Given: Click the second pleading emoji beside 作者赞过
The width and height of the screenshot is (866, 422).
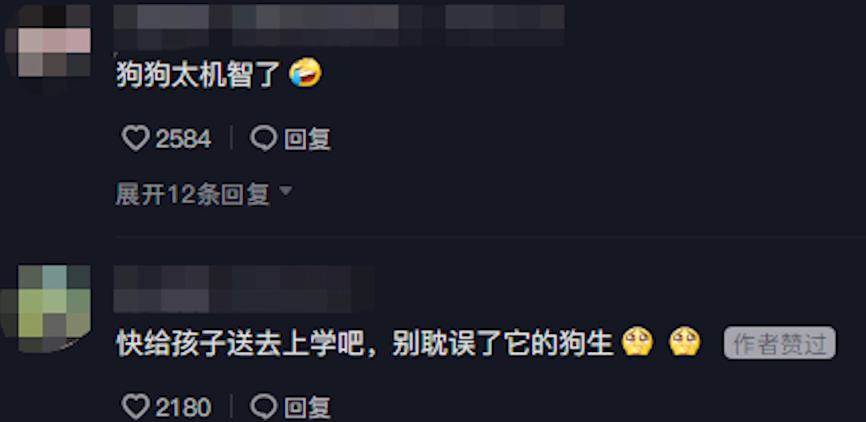Looking at the screenshot, I should (685, 342).
